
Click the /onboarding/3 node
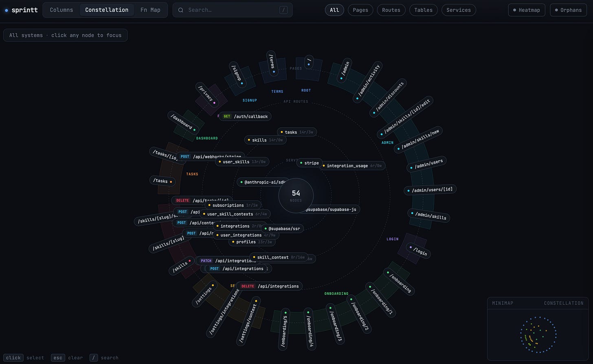(x=336, y=323)
